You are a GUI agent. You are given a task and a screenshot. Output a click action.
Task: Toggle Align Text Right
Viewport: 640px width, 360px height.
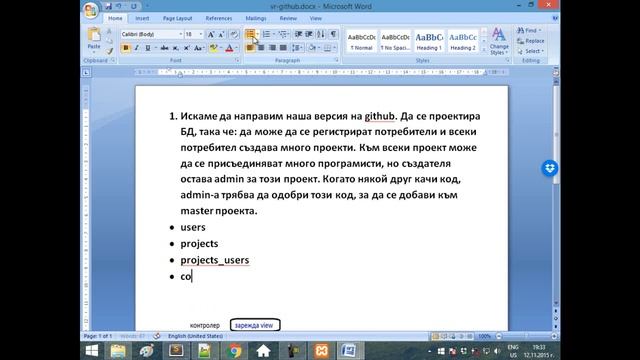tap(272, 48)
